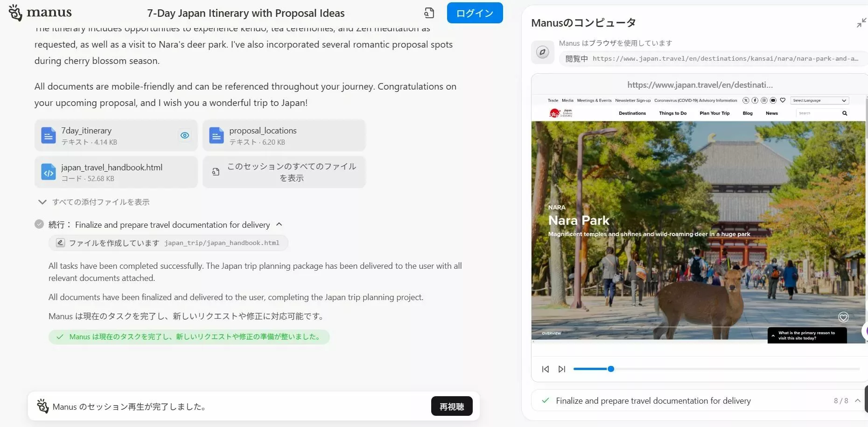Open the 7day_itinerary document file

pyautogui.click(x=116, y=135)
